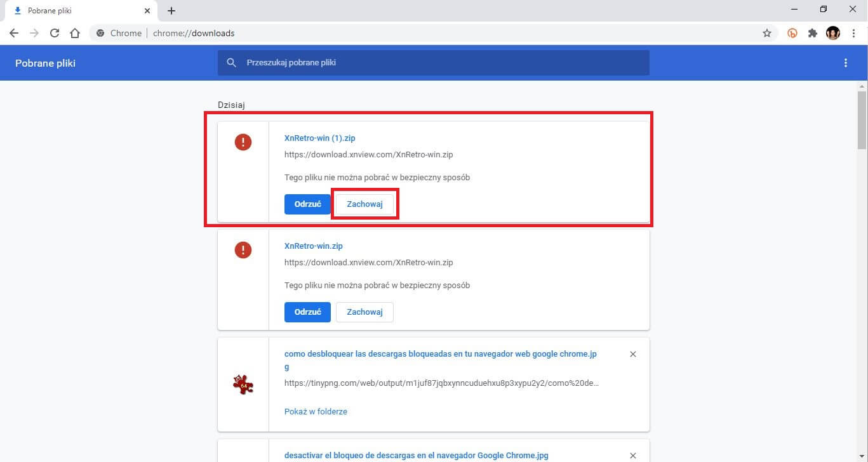Open the como desbloquear las descargas image link
The height and width of the screenshot is (462, 868).
441,360
